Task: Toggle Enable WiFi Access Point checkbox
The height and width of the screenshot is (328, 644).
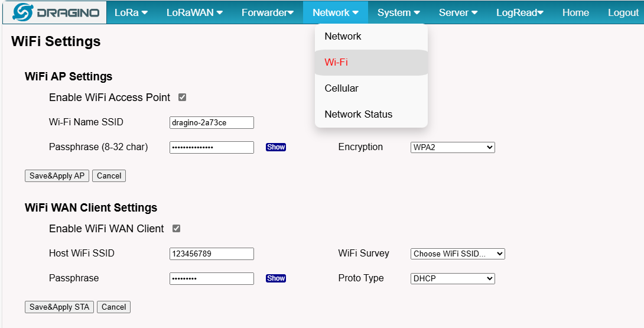Action: pos(183,98)
